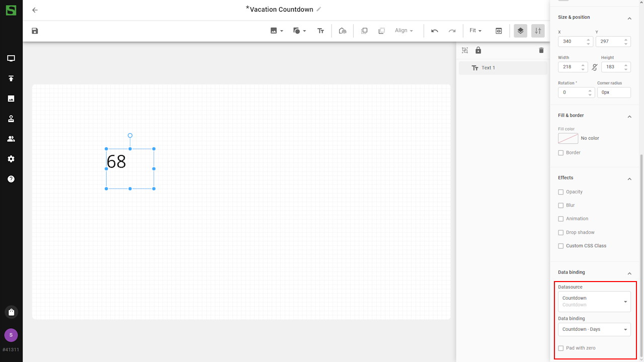Viewport: 644px width, 362px height.
Task: Click the Fill color swatch
Action: click(568, 138)
